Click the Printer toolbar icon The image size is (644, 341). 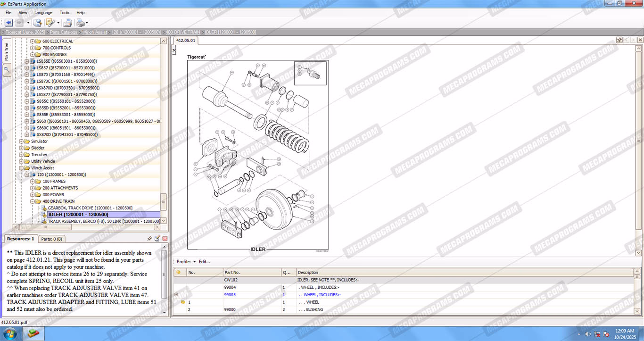point(81,23)
